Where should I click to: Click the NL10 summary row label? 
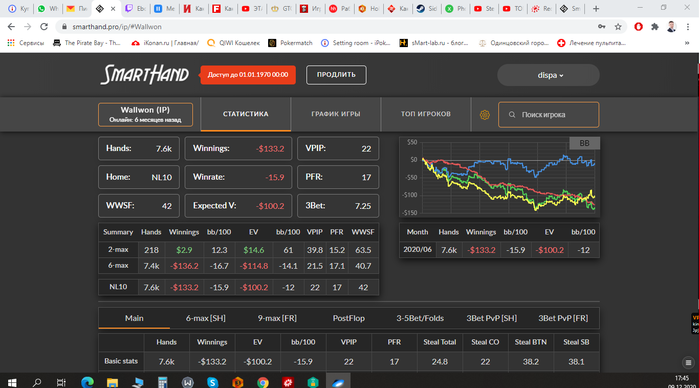coord(118,287)
